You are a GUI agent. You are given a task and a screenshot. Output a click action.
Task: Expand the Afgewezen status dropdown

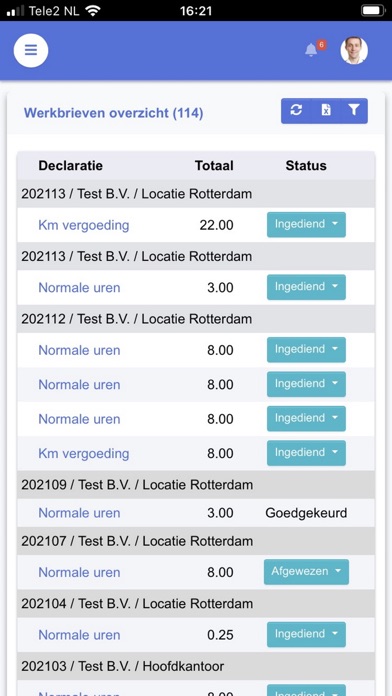(306, 572)
